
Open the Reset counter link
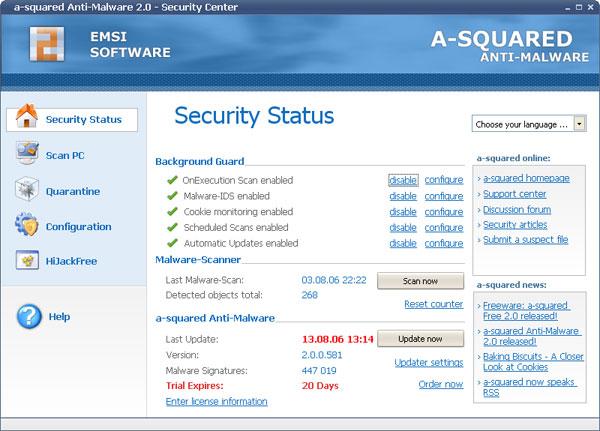(434, 304)
